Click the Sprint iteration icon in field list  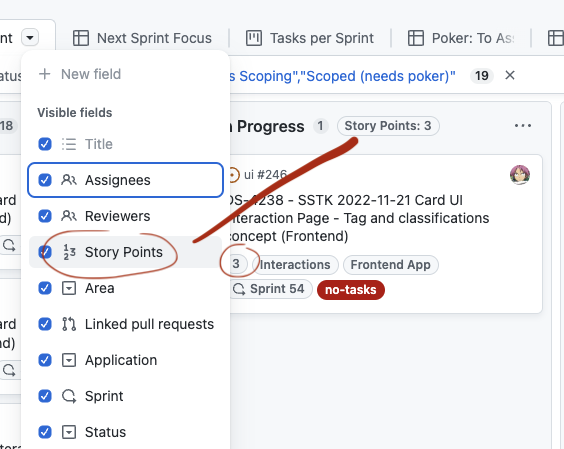pos(69,396)
